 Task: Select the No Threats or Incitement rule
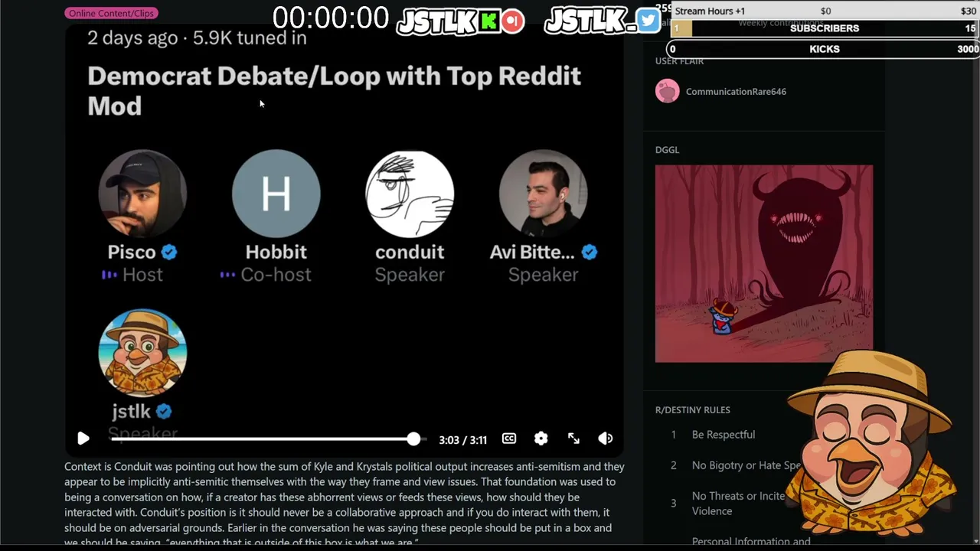click(x=739, y=504)
